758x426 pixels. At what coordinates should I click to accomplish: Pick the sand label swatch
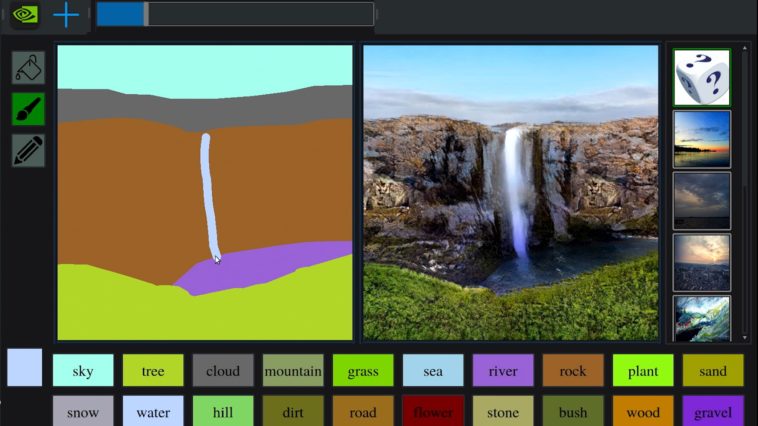(x=713, y=370)
